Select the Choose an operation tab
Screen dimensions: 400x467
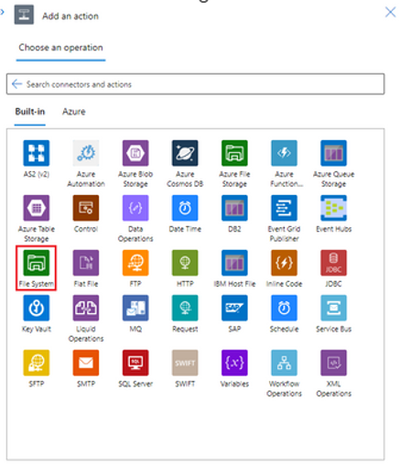[x=61, y=48]
